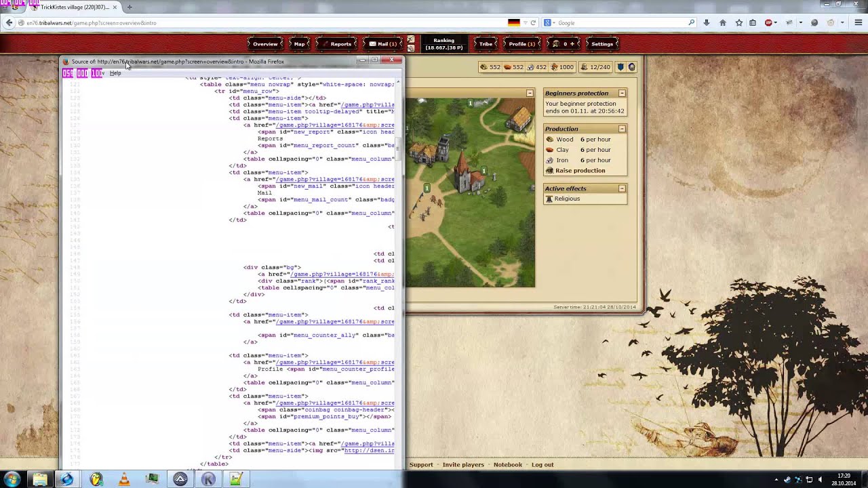This screenshot has height=488, width=868.
Task: Show hidden tray icons arrow
Action: click(776, 479)
